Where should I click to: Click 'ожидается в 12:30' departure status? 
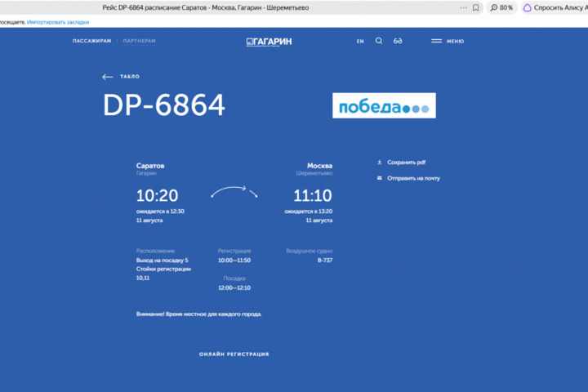[x=160, y=212]
